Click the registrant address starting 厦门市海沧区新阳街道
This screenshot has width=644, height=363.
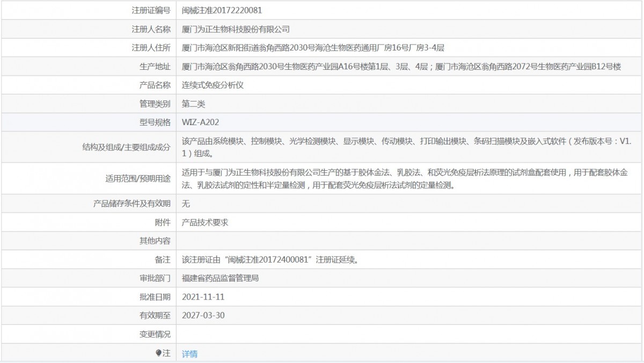click(313, 48)
